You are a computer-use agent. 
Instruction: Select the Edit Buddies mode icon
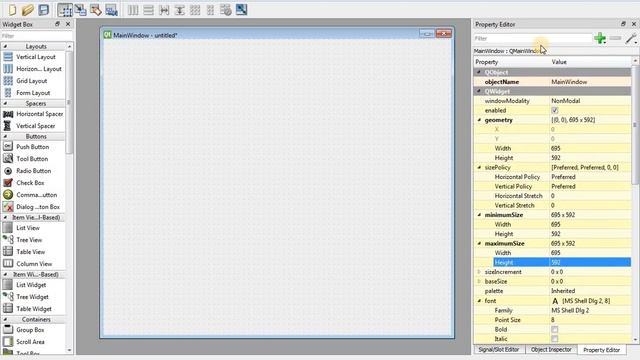(x=96, y=9)
